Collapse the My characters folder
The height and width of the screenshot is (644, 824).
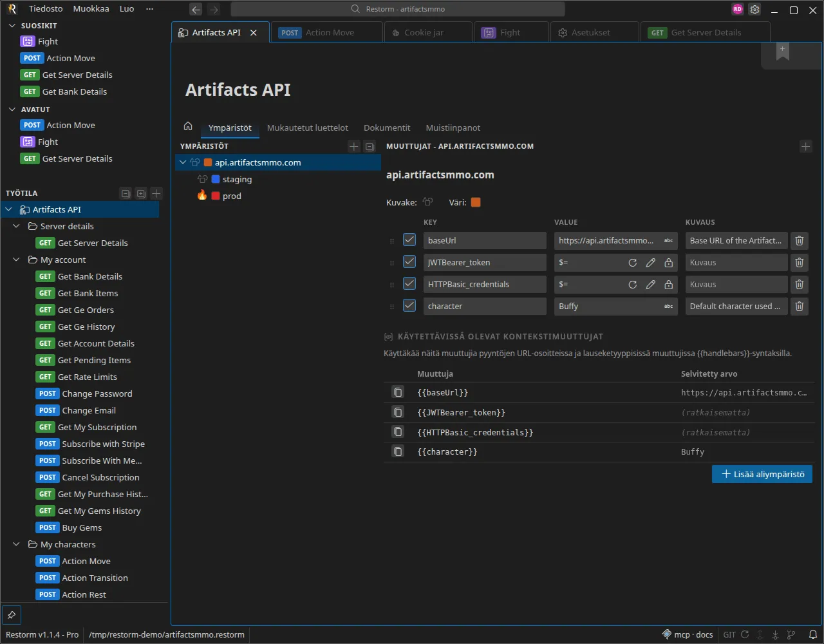17,544
